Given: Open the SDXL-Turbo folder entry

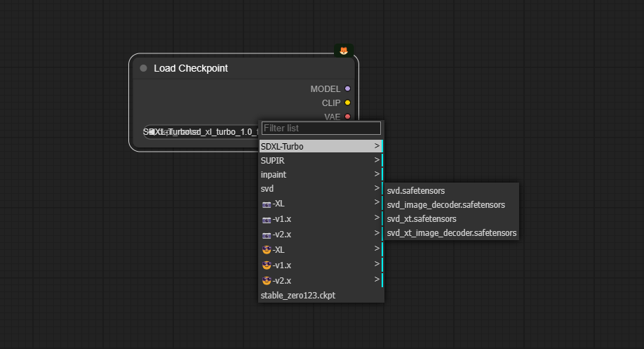Looking at the screenshot, I should [x=321, y=146].
